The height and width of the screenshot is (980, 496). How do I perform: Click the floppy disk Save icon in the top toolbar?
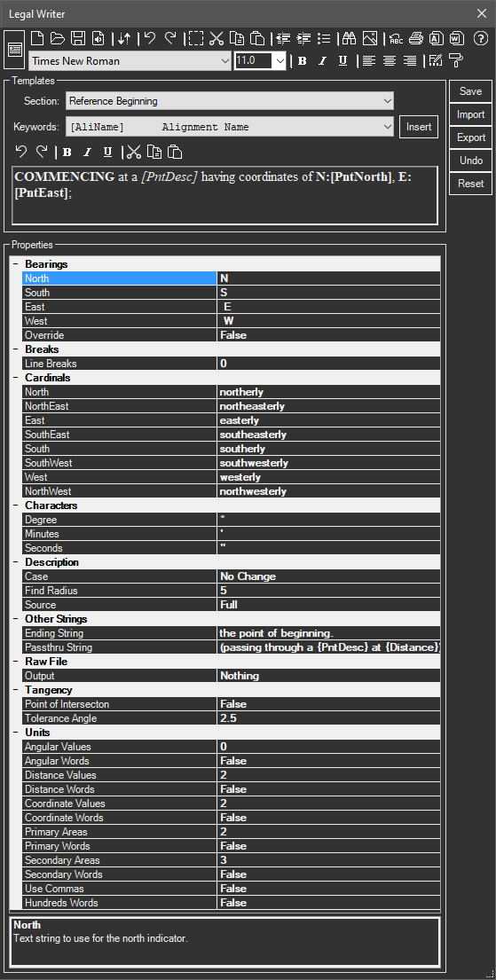[78, 39]
